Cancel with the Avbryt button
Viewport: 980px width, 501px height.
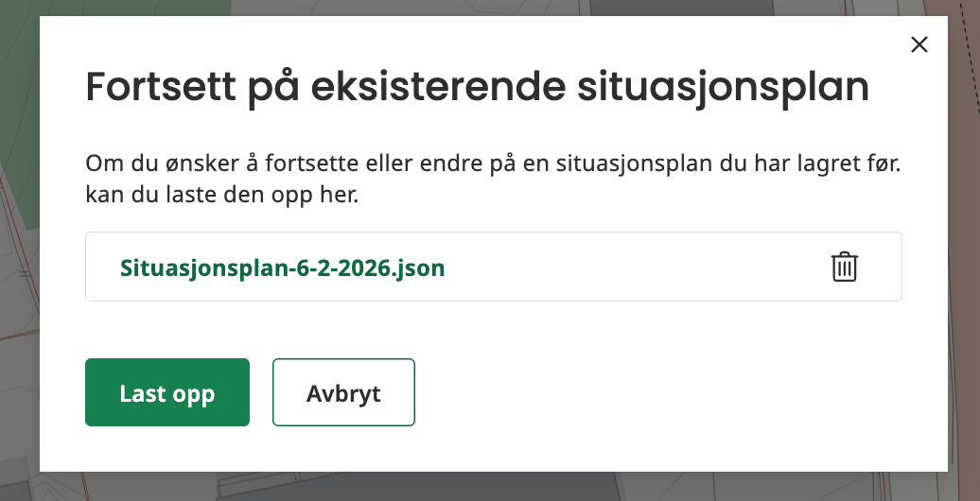[343, 393]
